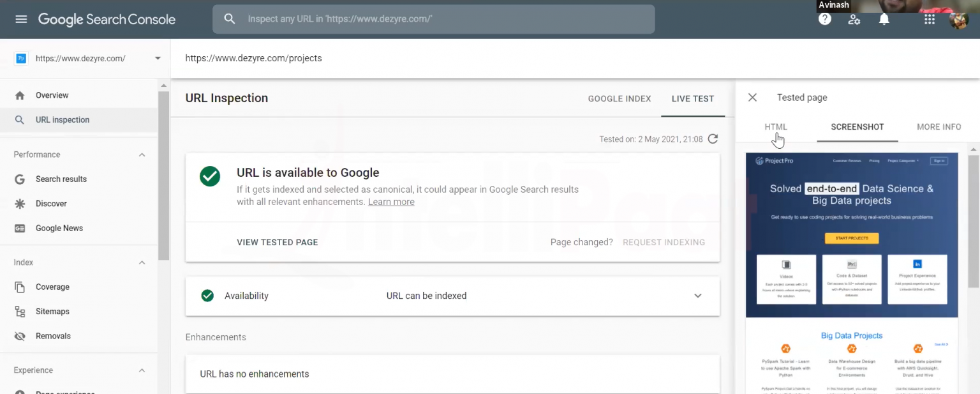Open the Search Console navigation hamburger menu
Image resolution: width=980 pixels, height=394 pixels.
point(21,19)
